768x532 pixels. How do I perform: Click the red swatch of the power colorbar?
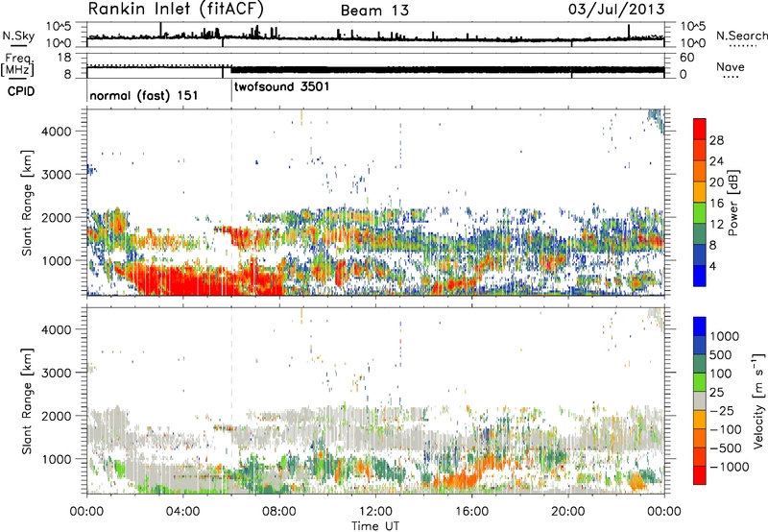[x=700, y=129]
